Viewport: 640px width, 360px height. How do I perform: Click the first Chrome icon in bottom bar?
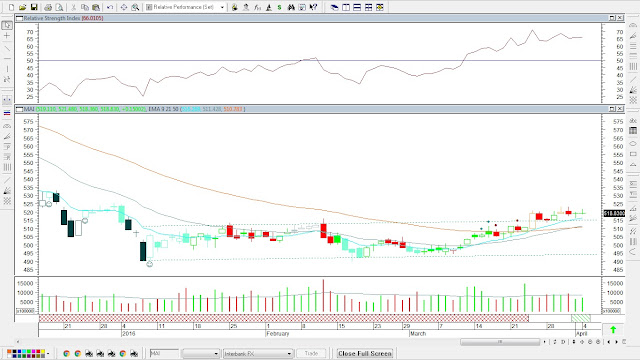(66, 353)
